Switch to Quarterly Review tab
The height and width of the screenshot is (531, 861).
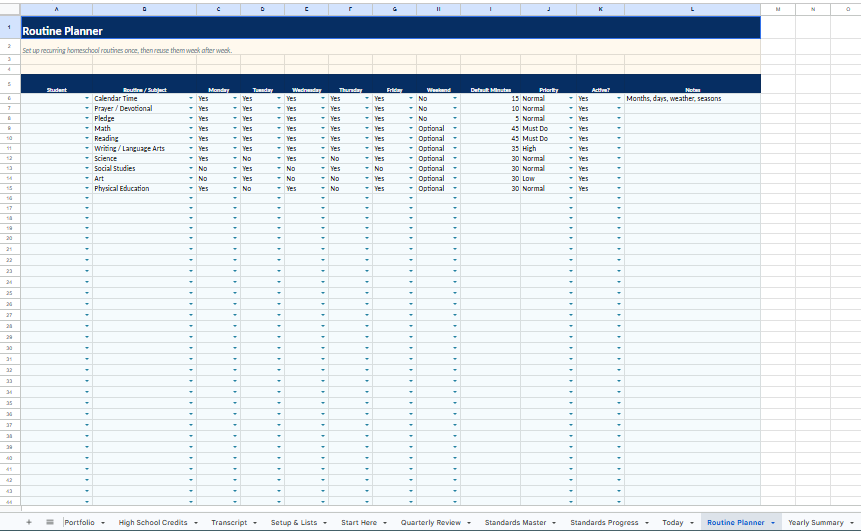[430, 522]
